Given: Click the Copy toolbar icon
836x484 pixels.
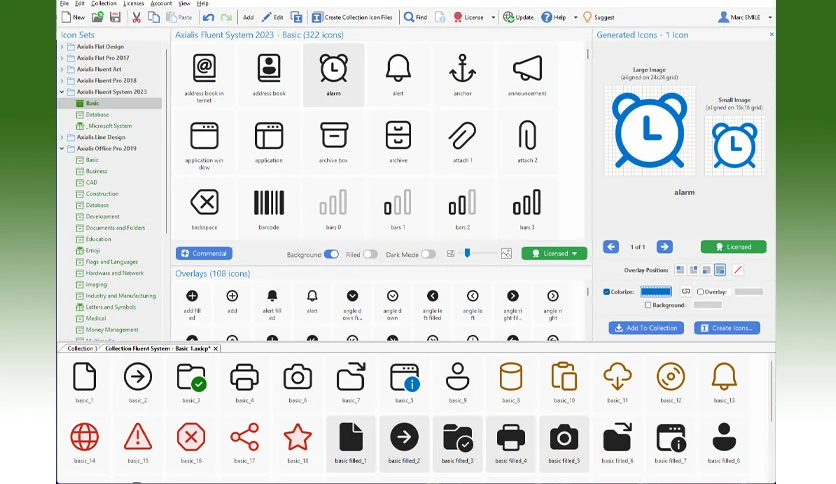Looking at the screenshot, I should [x=154, y=17].
